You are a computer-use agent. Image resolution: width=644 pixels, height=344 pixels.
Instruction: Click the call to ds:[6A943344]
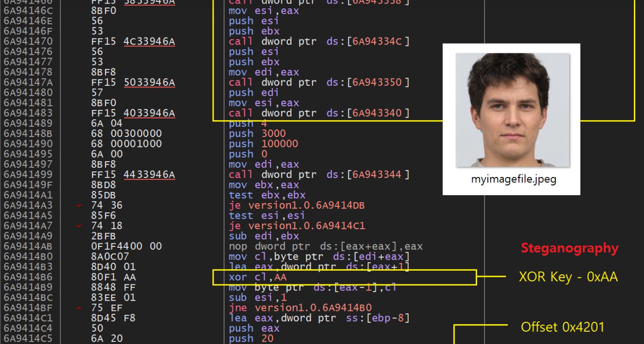tap(319, 174)
